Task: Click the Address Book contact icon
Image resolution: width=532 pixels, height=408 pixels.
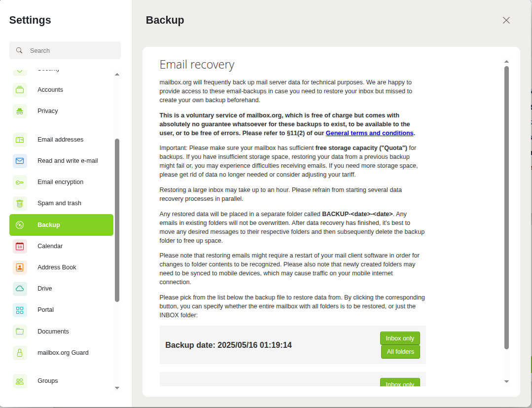Action: click(20, 267)
